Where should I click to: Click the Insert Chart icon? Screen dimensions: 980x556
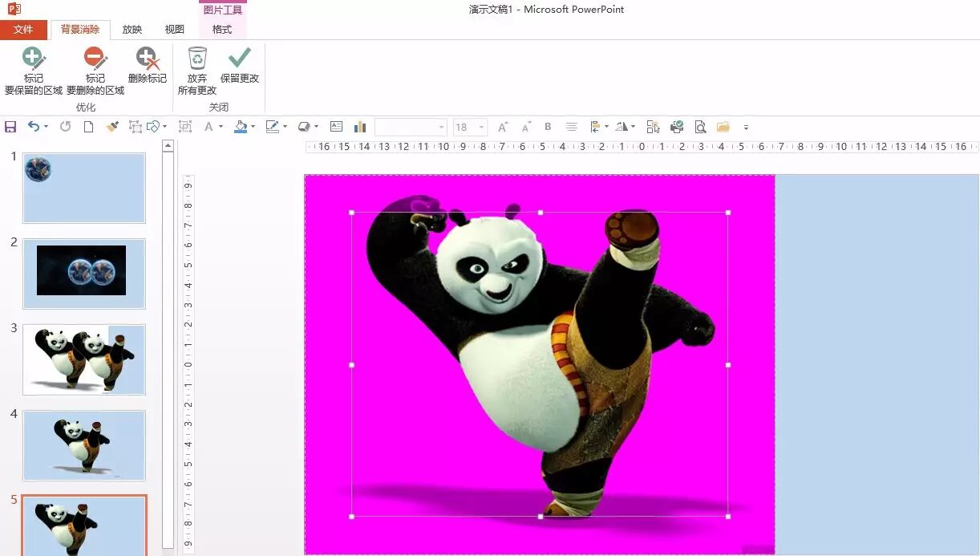click(x=359, y=127)
